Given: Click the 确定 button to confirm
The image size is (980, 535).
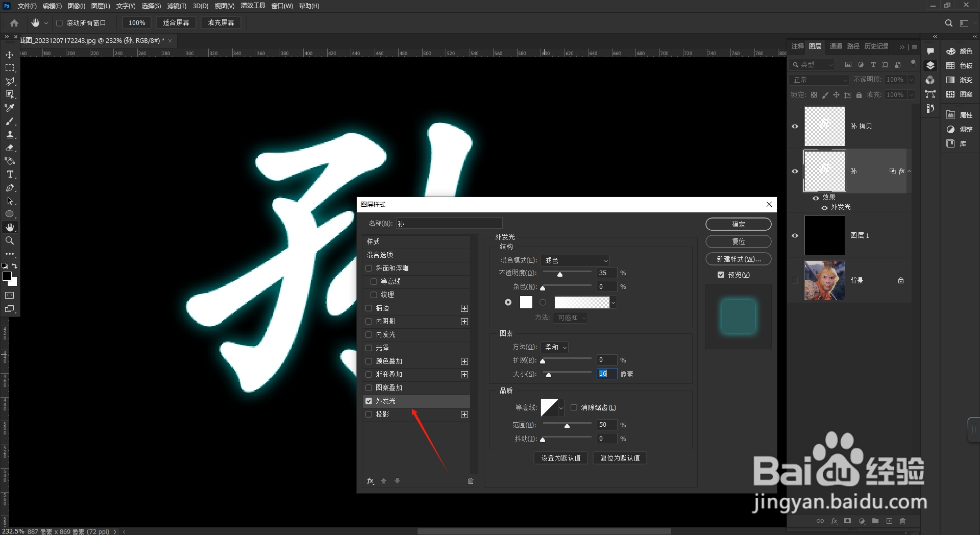Looking at the screenshot, I should [x=738, y=224].
